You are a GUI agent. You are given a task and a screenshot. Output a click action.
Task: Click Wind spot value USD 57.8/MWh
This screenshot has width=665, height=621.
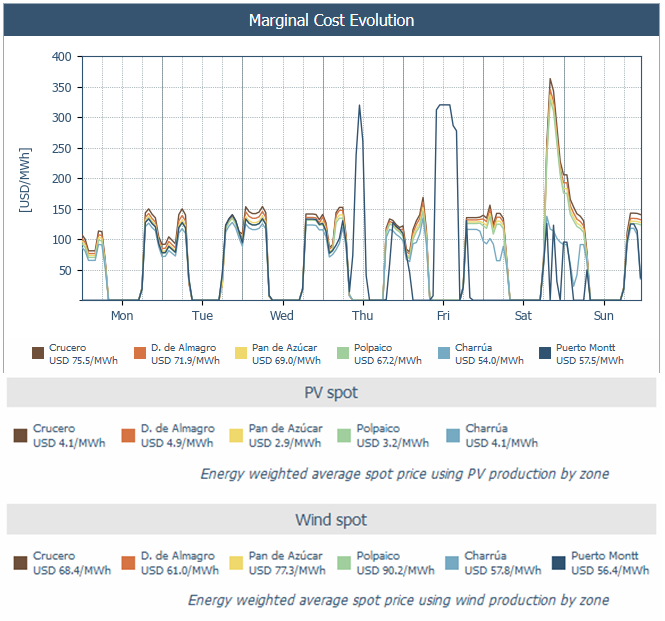pyautogui.click(x=503, y=571)
